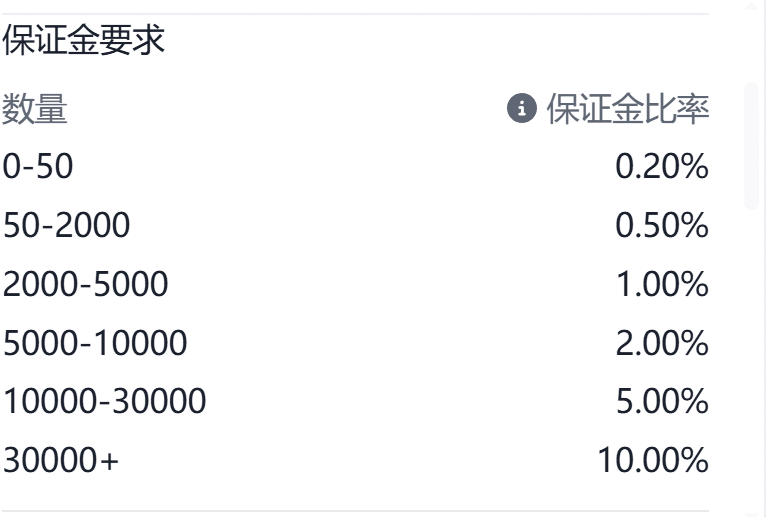
Task: Select the 2000-5000 quantity tier
Action: pyautogui.click(x=85, y=284)
